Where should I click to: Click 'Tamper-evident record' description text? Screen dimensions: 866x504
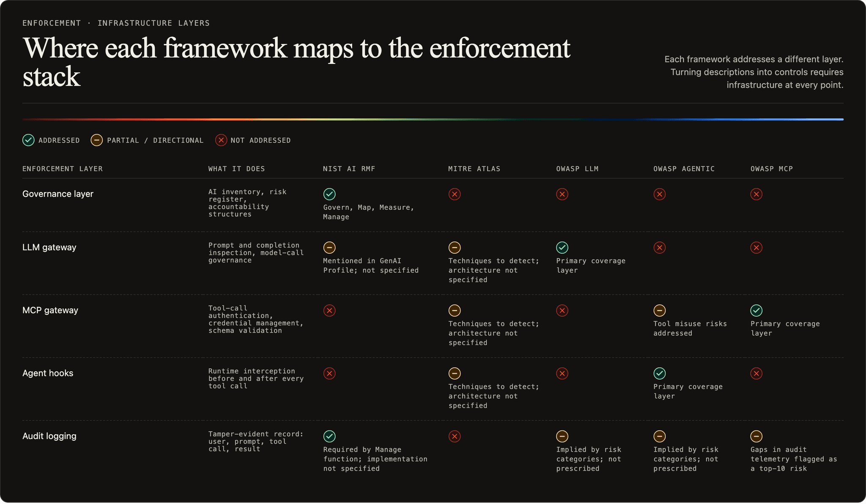[x=256, y=441]
